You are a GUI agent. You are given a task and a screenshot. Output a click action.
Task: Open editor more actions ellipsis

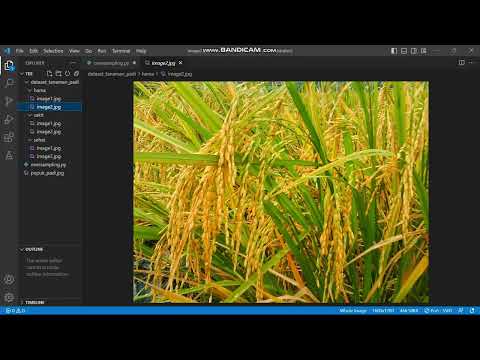click(471, 62)
